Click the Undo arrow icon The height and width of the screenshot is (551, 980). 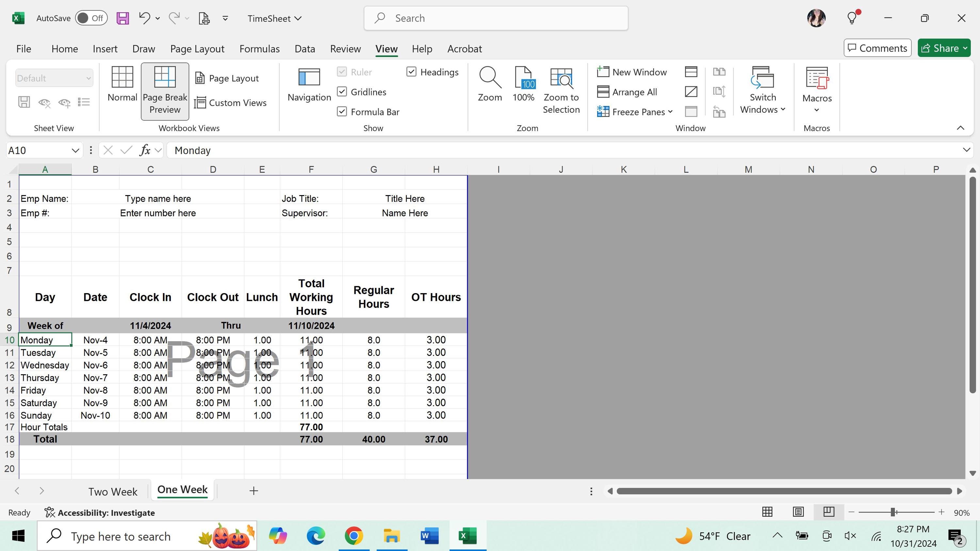tap(145, 18)
